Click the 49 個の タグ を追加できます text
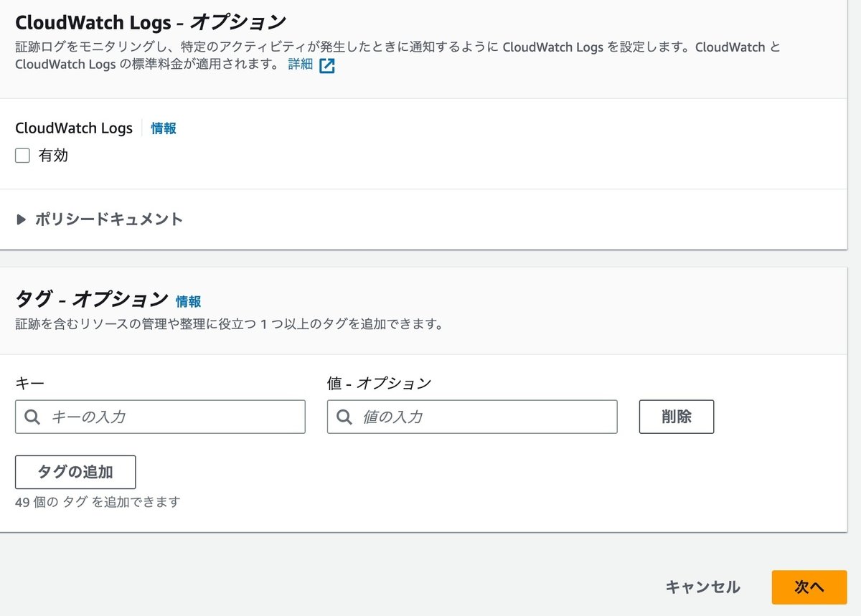 98,502
